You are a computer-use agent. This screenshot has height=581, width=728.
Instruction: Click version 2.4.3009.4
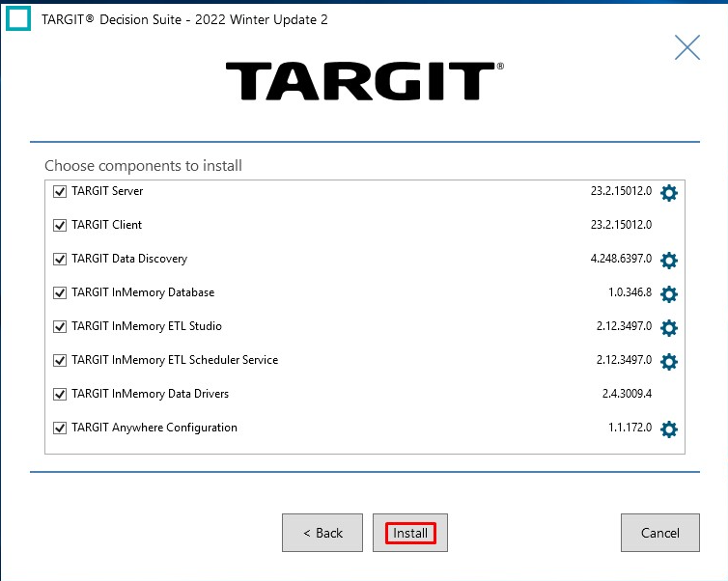(628, 394)
